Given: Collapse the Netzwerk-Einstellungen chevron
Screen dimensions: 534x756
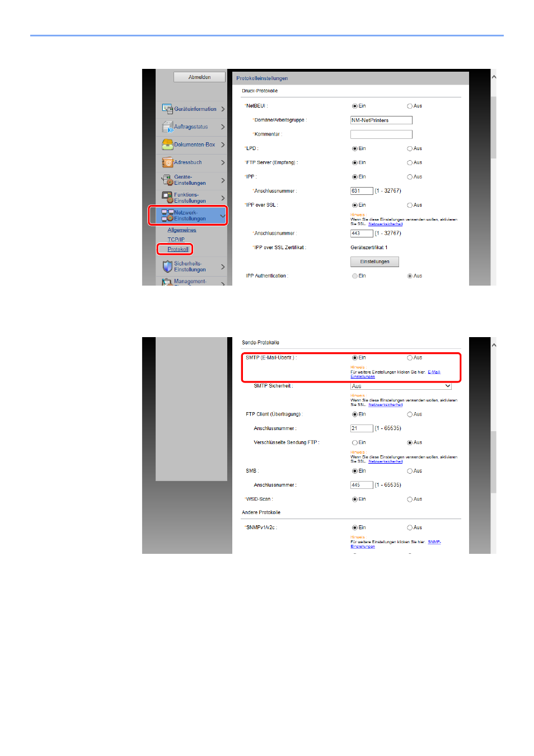Looking at the screenshot, I should (223, 216).
